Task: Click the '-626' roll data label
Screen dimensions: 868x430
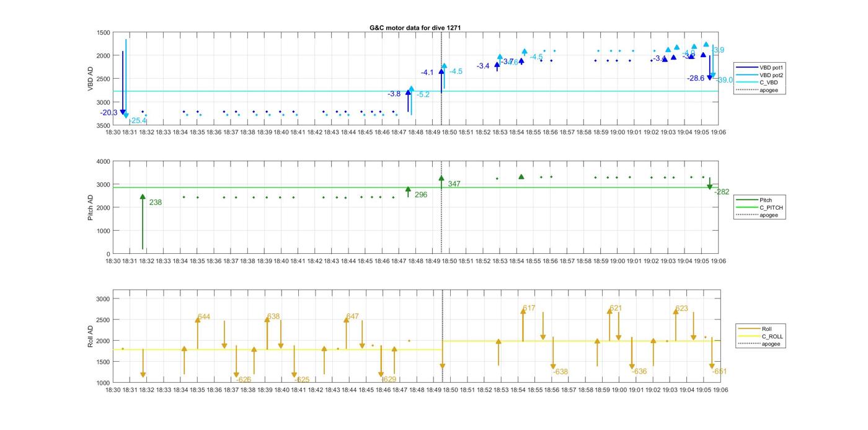Action: pyautogui.click(x=244, y=380)
